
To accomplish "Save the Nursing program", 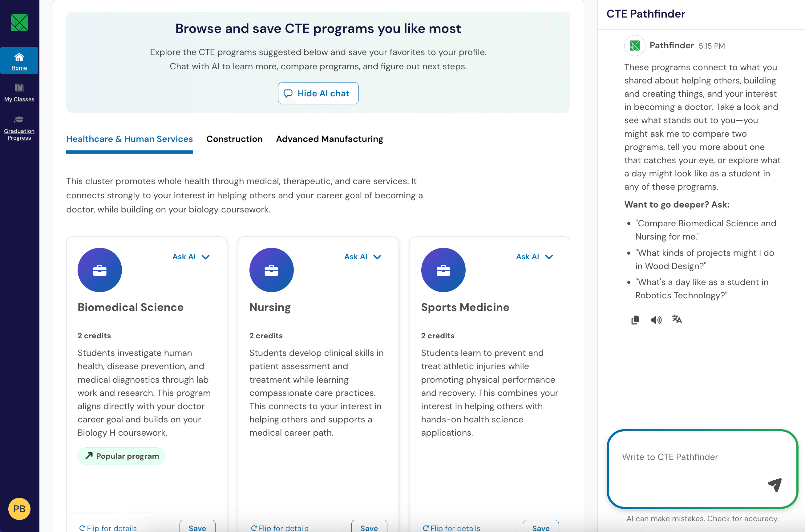I will click(x=369, y=527).
